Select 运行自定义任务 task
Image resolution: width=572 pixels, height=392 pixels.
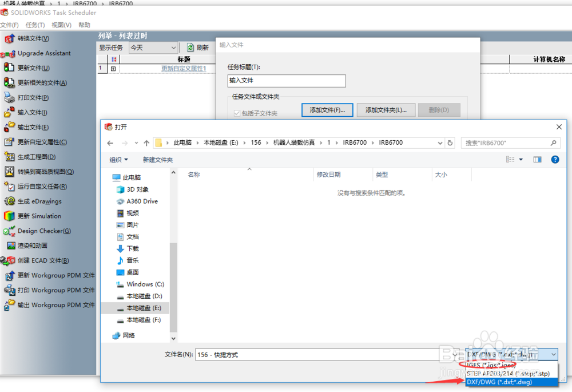tap(42, 187)
